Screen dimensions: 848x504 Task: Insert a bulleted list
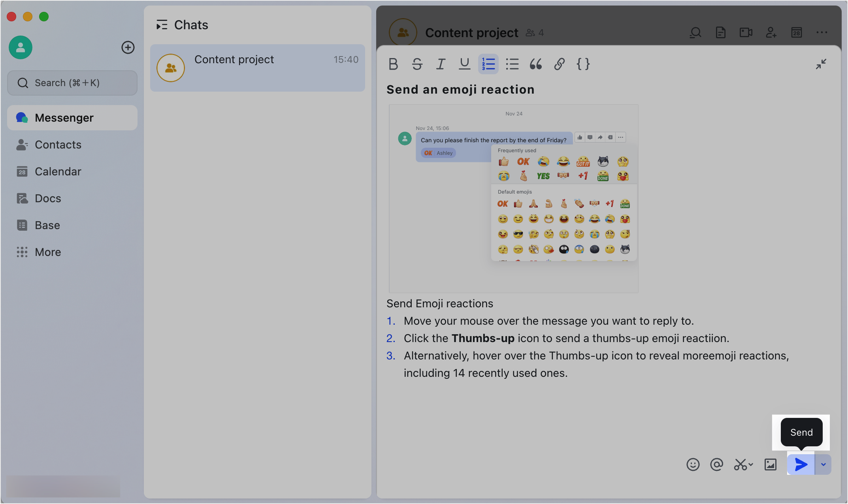point(512,64)
